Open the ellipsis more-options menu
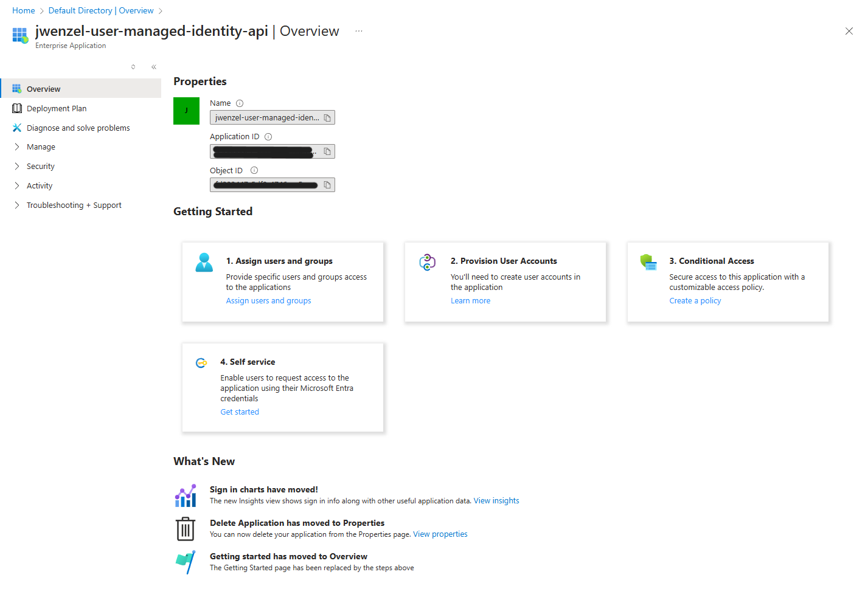868x600 pixels. [x=358, y=30]
